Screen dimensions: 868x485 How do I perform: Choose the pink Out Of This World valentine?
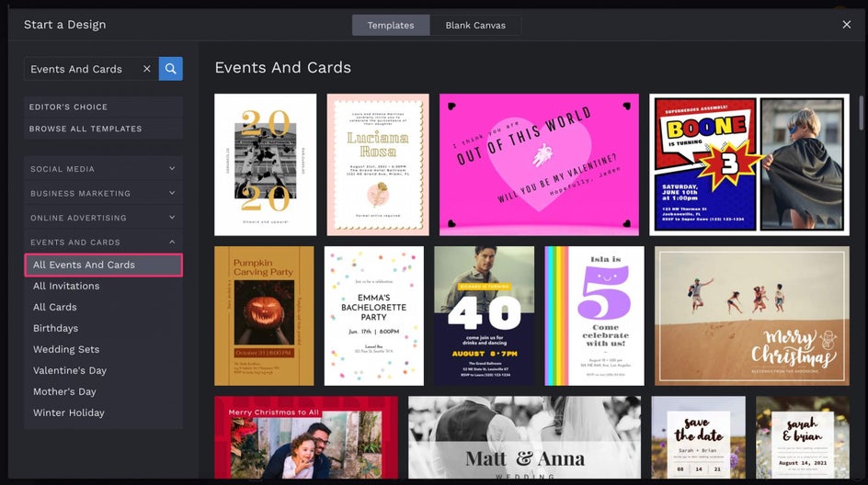[539, 164]
